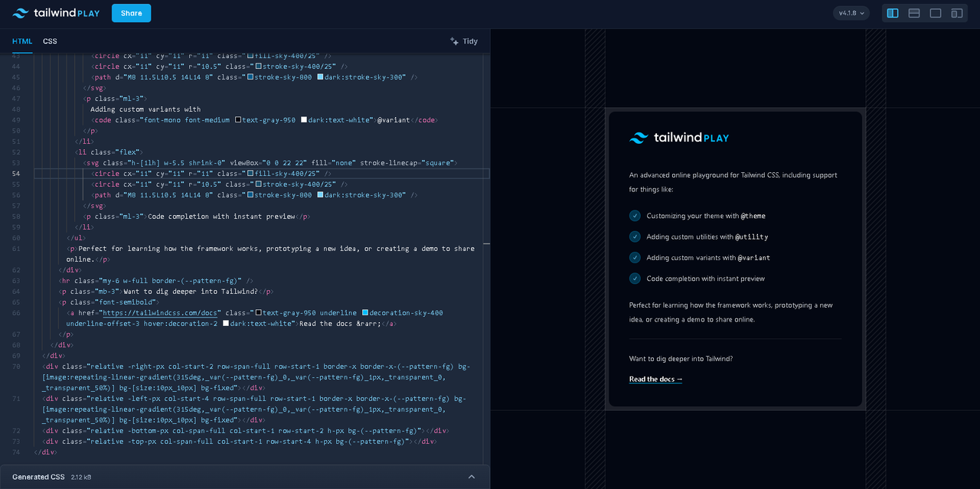Click dark:text-white swatch on line 66
This screenshot has height=489, width=980.
coord(226,324)
